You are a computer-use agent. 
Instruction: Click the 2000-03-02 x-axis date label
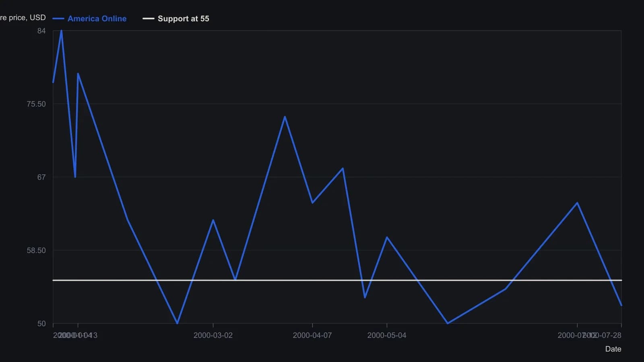[x=213, y=335]
